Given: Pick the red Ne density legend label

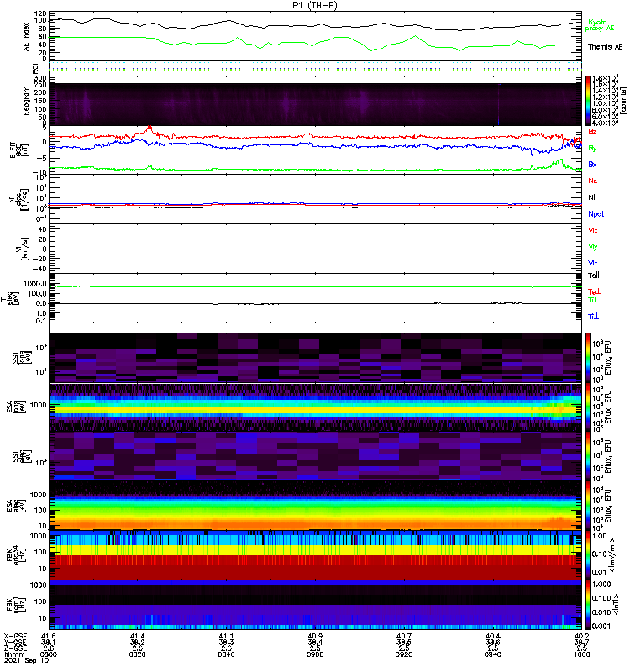Looking at the screenshot, I should coord(593,181).
